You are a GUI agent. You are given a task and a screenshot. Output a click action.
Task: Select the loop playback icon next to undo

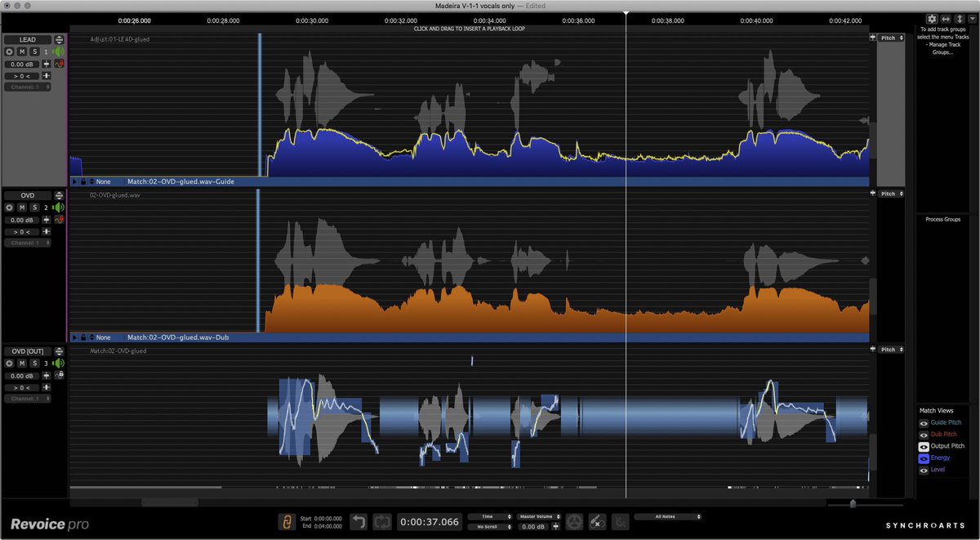[x=382, y=521]
